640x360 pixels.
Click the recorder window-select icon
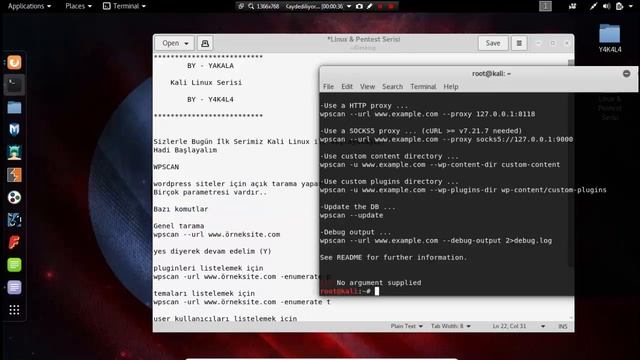[x=241, y=6]
